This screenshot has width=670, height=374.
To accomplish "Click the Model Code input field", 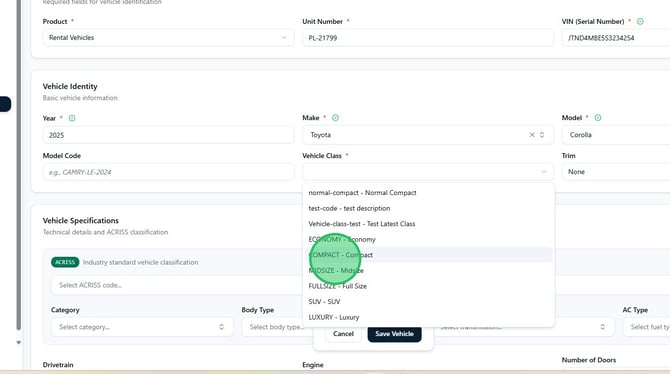I will click(168, 172).
